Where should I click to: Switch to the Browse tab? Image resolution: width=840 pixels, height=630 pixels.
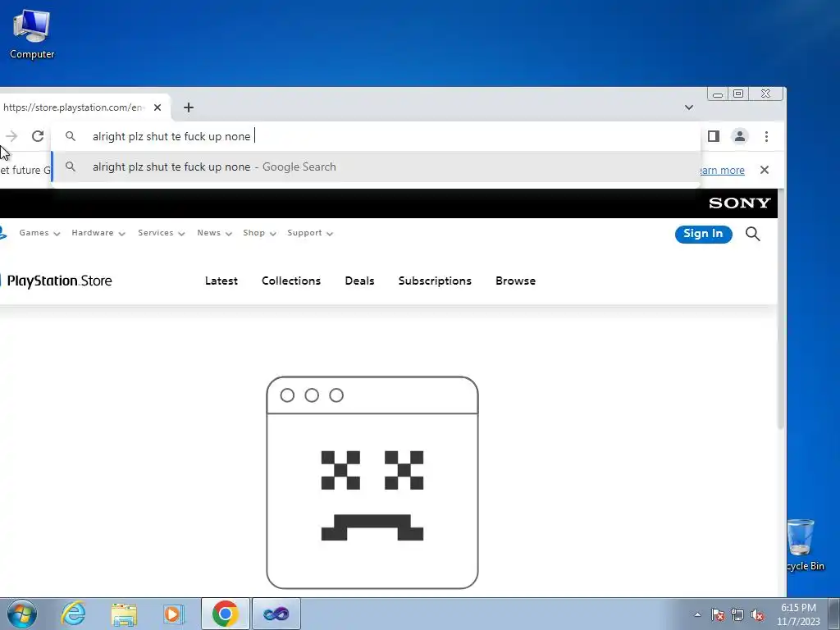515,281
